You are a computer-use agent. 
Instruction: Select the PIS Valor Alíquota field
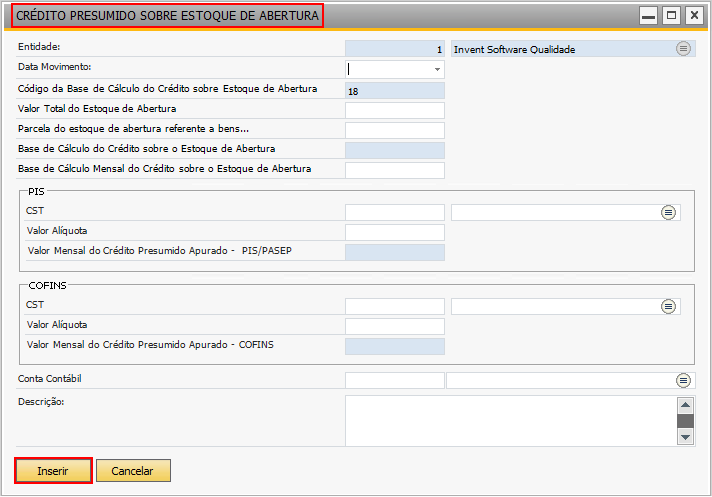395,232
